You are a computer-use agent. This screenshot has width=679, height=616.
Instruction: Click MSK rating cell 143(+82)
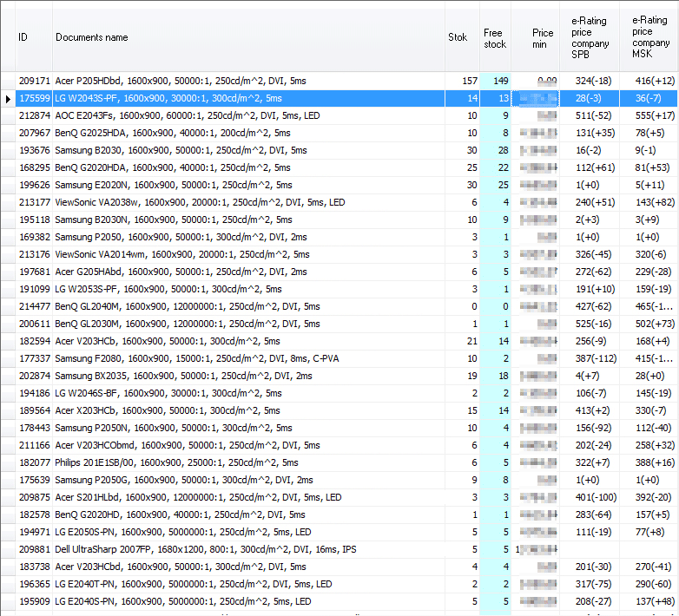pyautogui.click(x=649, y=202)
